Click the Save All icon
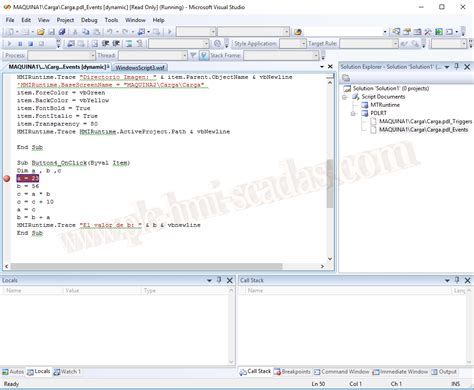 (x=62, y=32)
